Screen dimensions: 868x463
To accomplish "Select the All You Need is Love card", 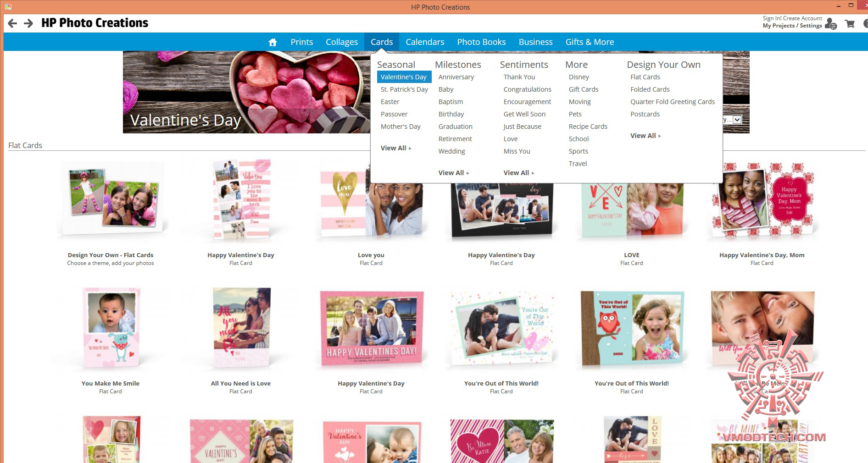I will pyautogui.click(x=241, y=328).
